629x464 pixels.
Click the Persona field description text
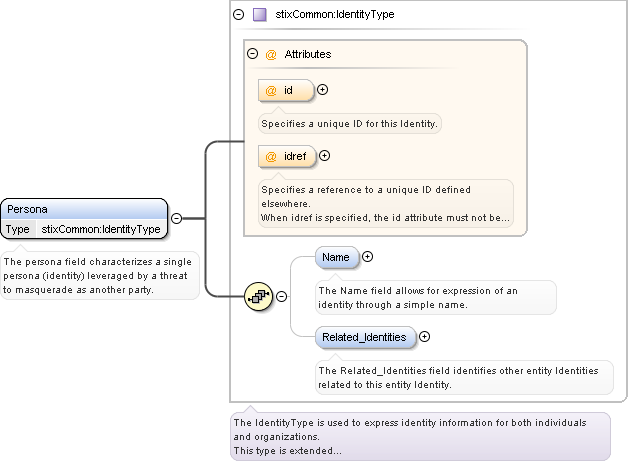tap(99, 275)
